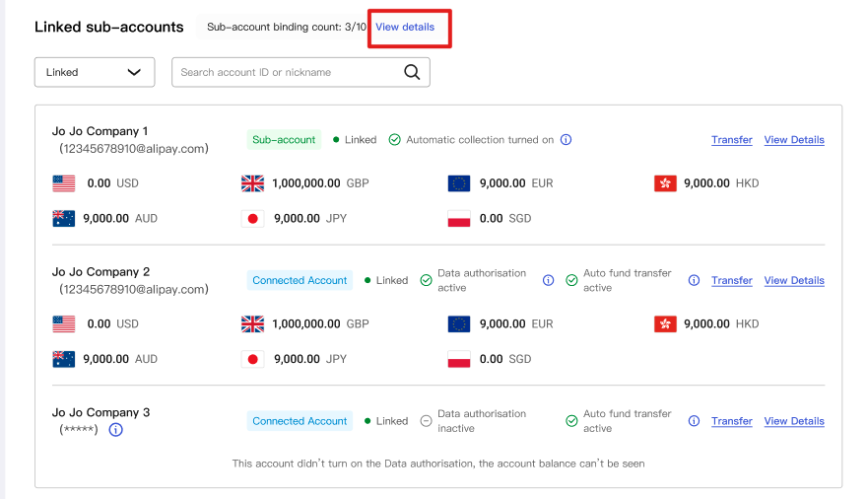This screenshot has width=868, height=499.
Task: Click the GBP flag in Jo Jo Company 1
Action: [x=253, y=183]
